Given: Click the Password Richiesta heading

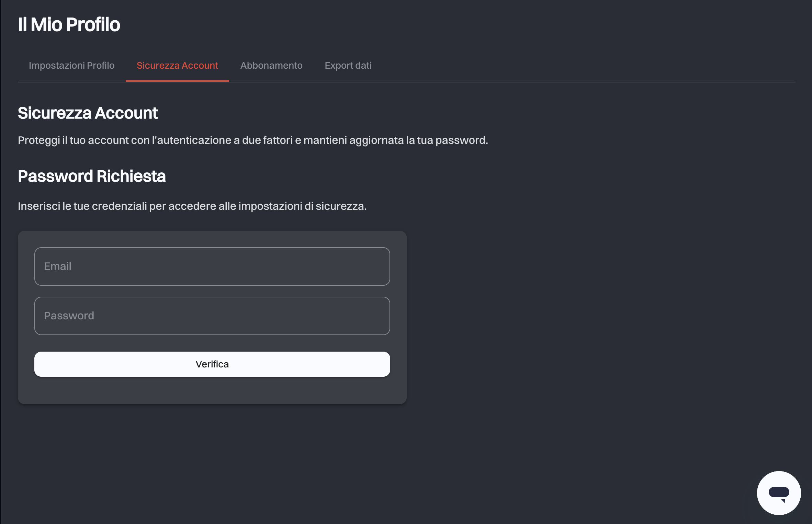Looking at the screenshot, I should [92, 176].
